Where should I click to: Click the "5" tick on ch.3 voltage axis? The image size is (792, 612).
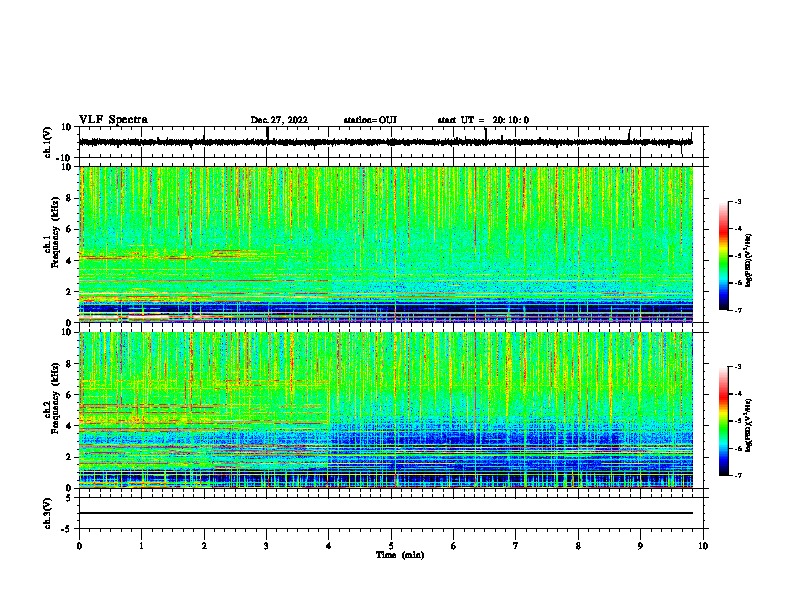point(69,498)
